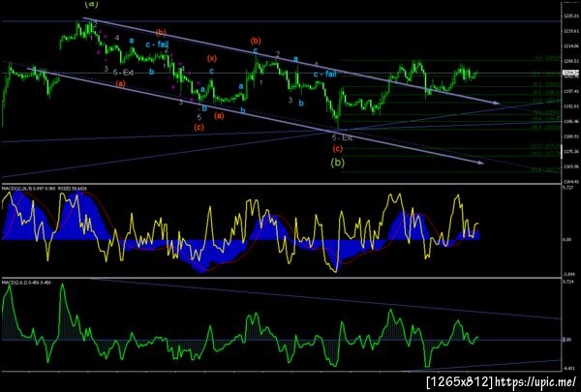Select the orange (c) label beneath the gray 5
581x392 pixels.
tap(199, 127)
